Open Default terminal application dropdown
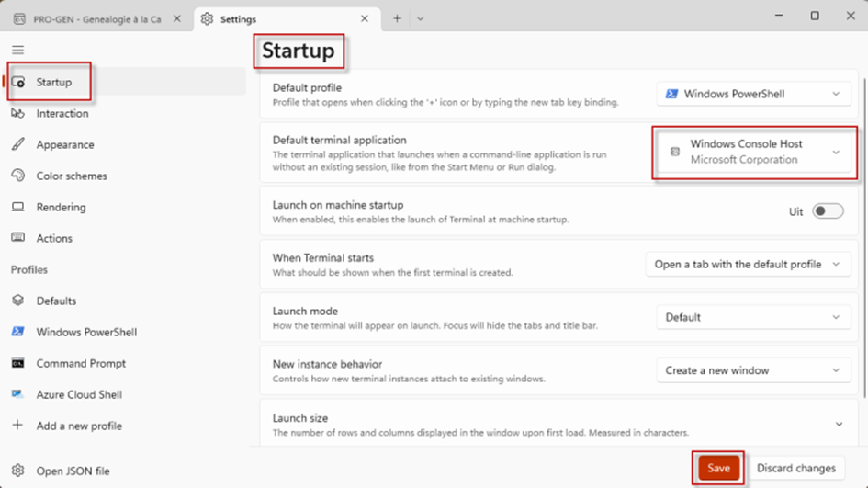Screen dimensions: 868x488 (754, 152)
